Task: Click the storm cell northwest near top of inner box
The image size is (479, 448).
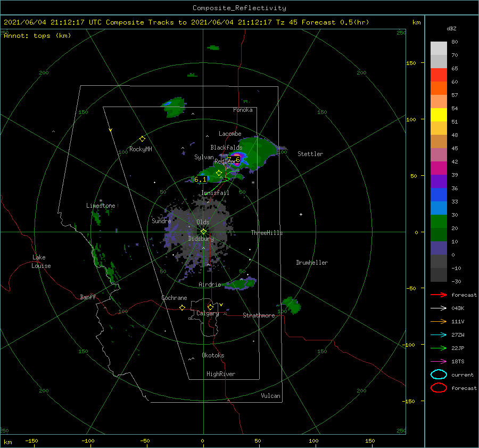Action: pyautogui.click(x=174, y=107)
